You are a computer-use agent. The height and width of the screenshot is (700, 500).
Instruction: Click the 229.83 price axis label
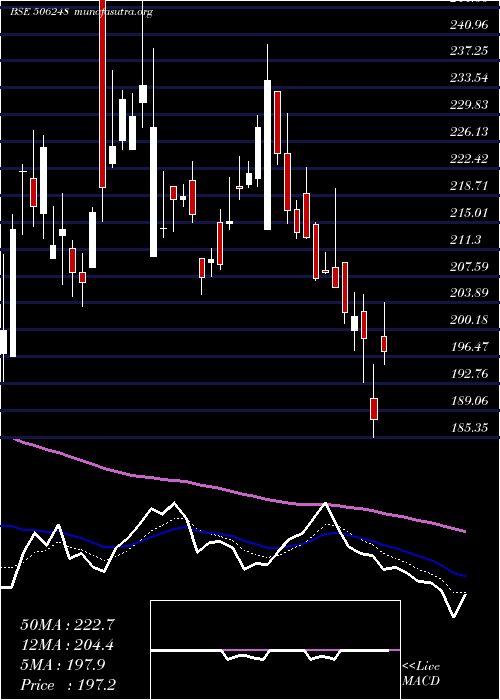click(469, 105)
